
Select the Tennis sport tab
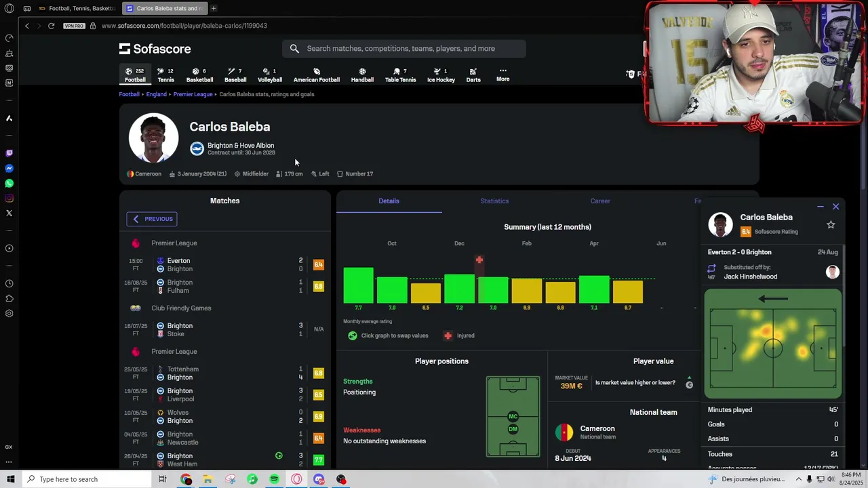[165, 75]
